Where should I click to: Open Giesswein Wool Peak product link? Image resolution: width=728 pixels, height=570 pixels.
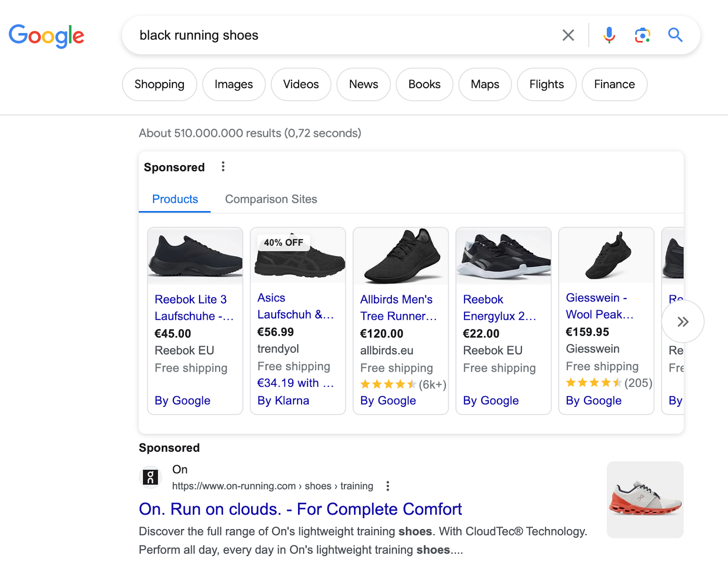pyautogui.click(x=600, y=306)
